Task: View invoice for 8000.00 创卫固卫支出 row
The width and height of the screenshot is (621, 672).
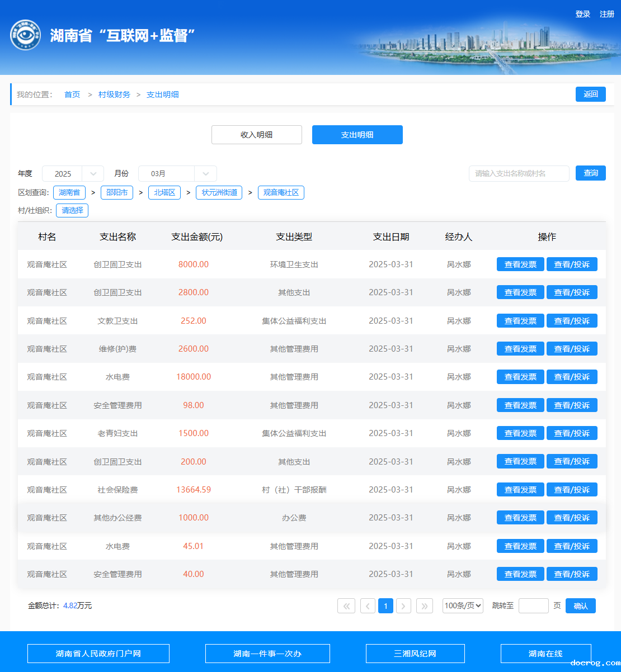Action: (520, 264)
